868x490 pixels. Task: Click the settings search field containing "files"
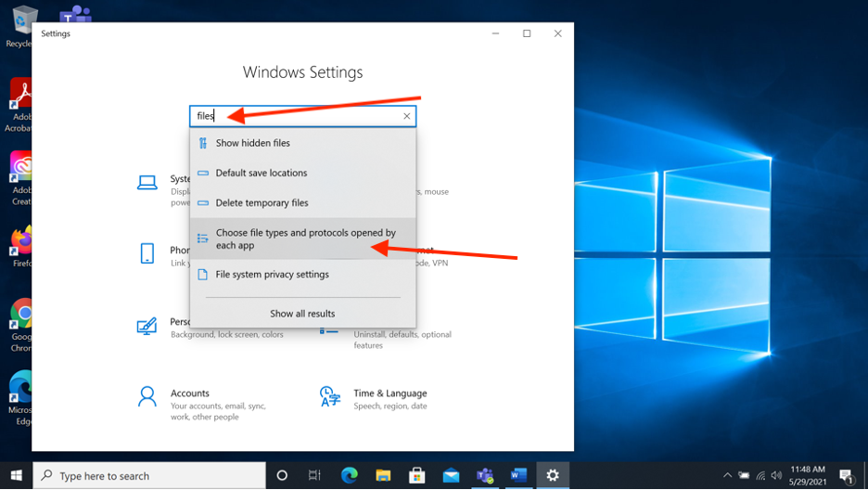(x=297, y=116)
